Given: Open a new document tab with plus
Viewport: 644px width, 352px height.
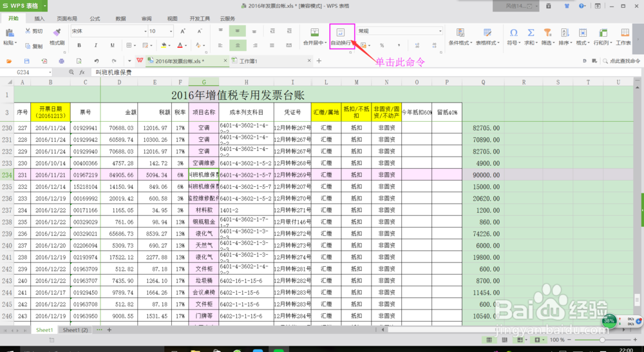Looking at the screenshot, I should pos(319,61).
